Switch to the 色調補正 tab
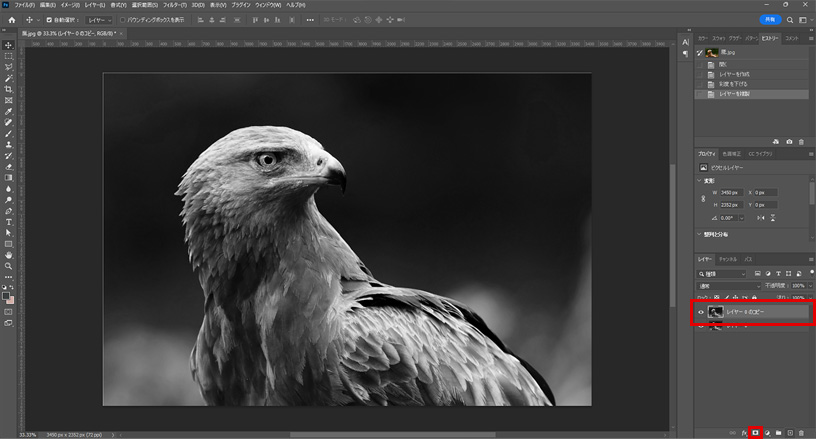Image resolution: width=816 pixels, height=439 pixels. tap(732, 154)
